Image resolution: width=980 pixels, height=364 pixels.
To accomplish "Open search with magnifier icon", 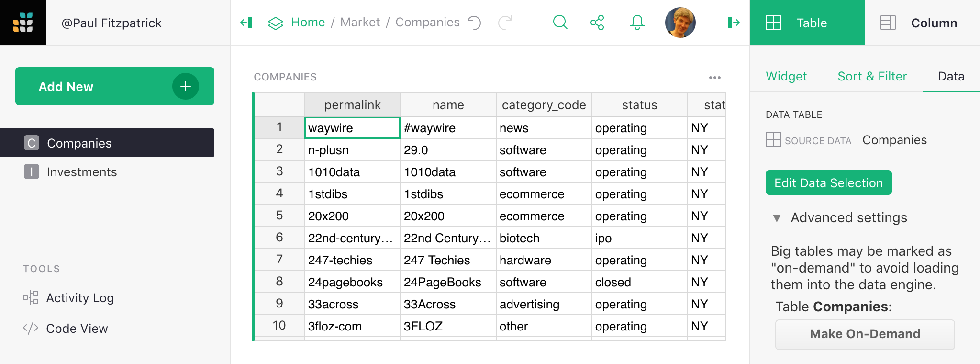I will click(560, 23).
